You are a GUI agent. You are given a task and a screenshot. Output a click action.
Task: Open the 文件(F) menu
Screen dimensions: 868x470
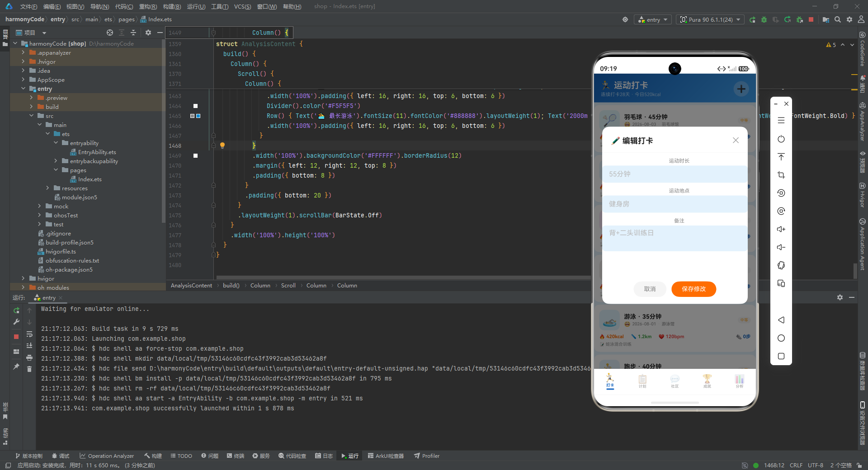coord(28,6)
